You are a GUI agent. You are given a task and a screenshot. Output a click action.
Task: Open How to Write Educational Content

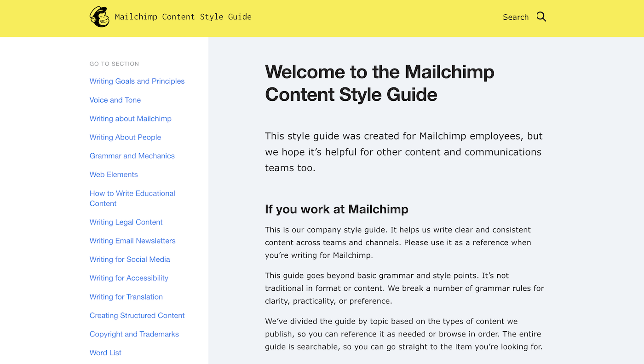[x=132, y=198]
